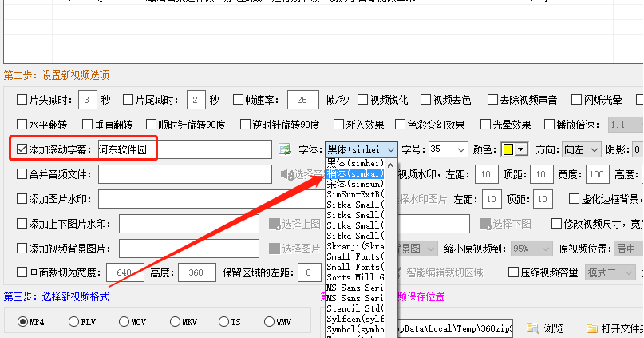This screenshot has width=644, height=338.
Task: Toggle the 画面裁切为宽度 checkbox
Action: coord(22,272)
